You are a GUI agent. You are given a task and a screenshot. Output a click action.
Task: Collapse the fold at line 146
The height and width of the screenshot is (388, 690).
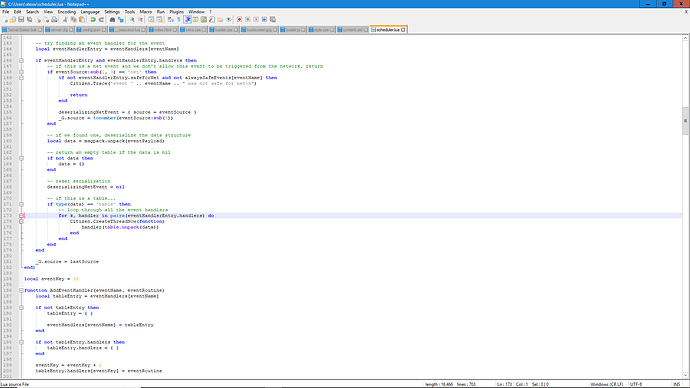click(21, 60)
